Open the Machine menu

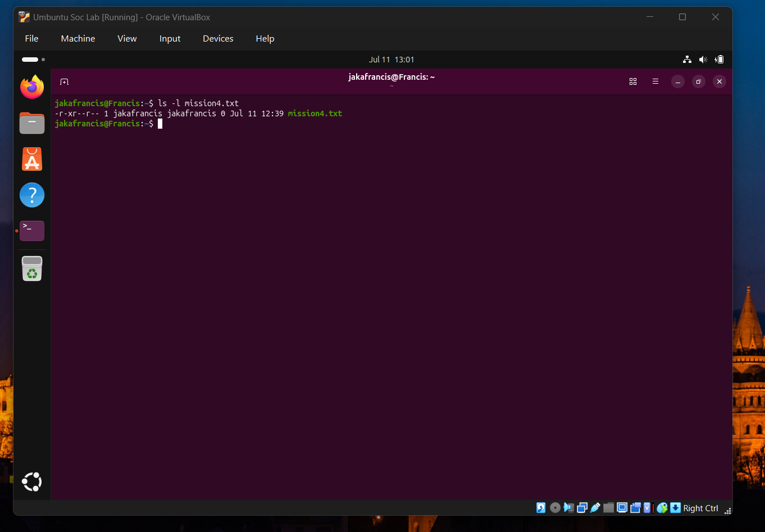point(78,38)
